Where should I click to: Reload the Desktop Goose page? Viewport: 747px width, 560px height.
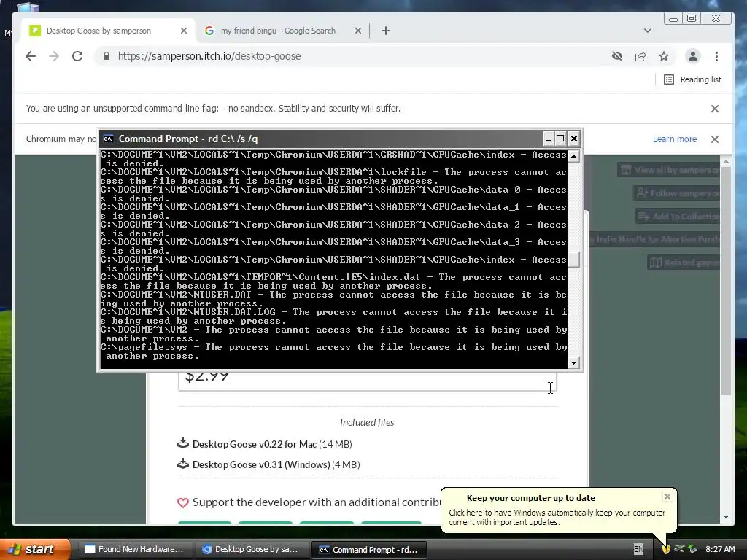point(77,56)
